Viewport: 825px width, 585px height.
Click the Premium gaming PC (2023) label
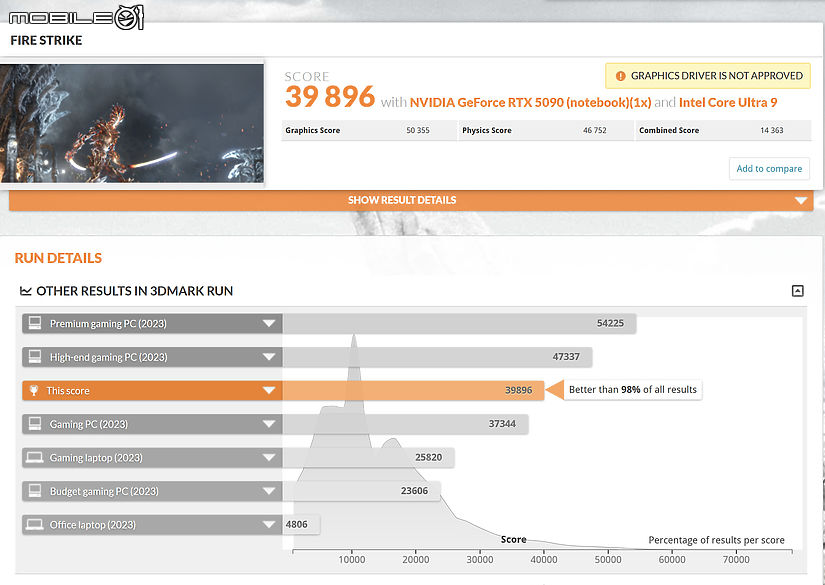[108, 324]
